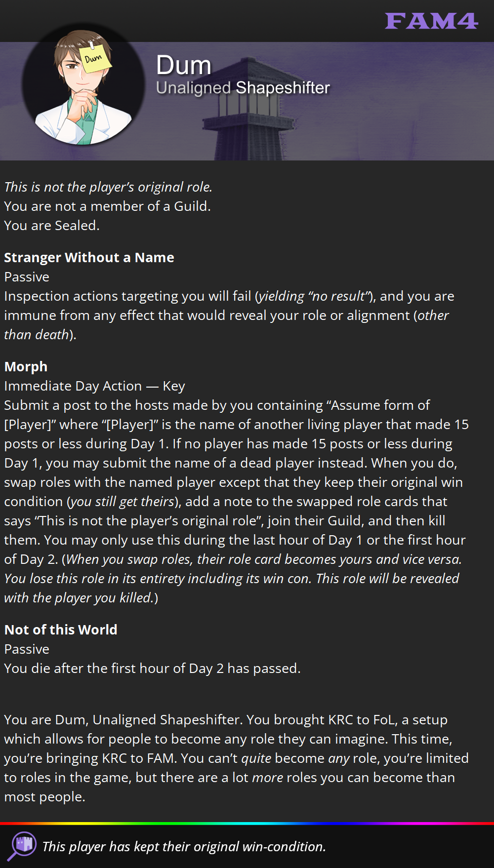Click 'You die after the first hour' text

tap(152, 668)
